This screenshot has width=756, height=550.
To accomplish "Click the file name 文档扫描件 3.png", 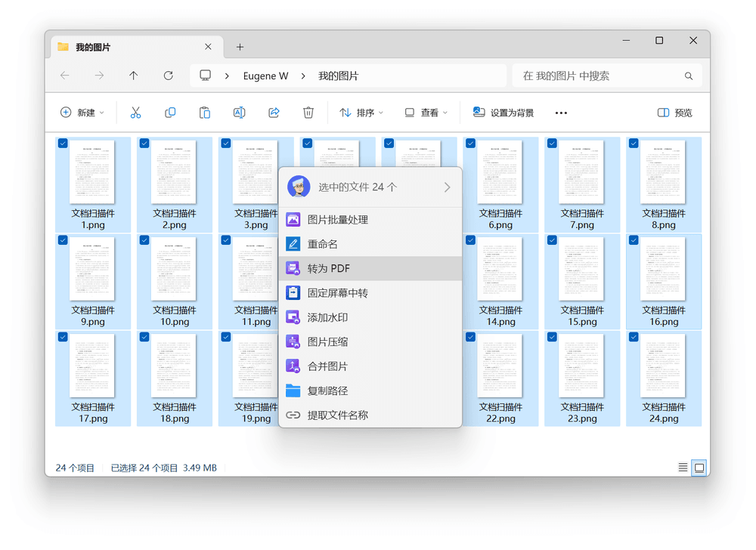I will click(256, 219).
